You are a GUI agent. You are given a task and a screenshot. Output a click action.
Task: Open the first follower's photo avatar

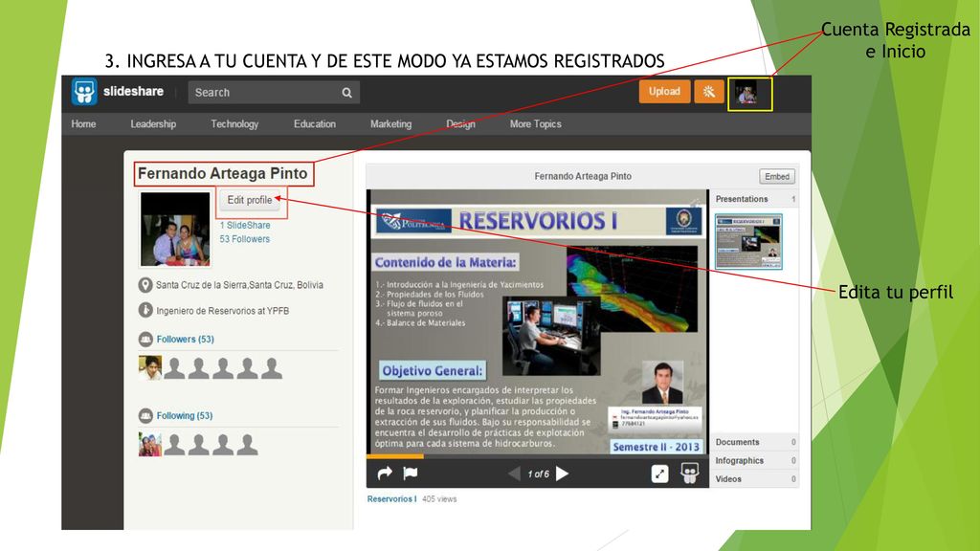tap(150, 368)
